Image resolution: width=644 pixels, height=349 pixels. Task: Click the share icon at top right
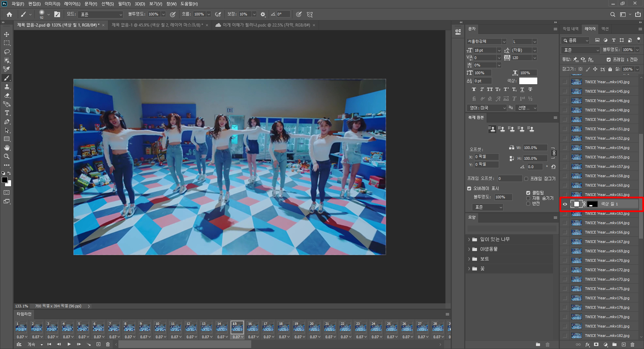click(638, 14)
